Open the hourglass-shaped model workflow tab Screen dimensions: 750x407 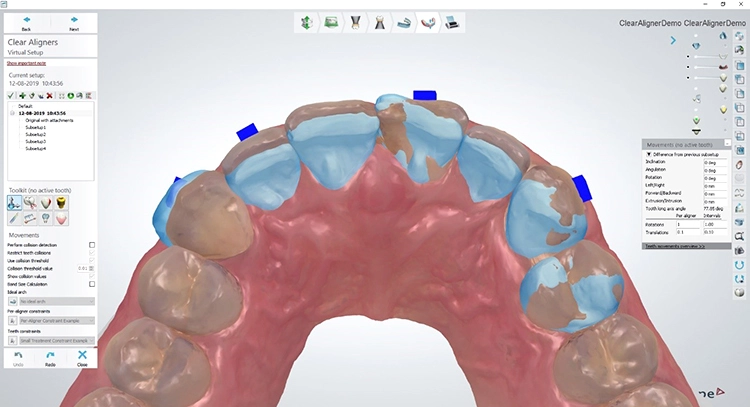pyautogui.click(x=355, y=22)
